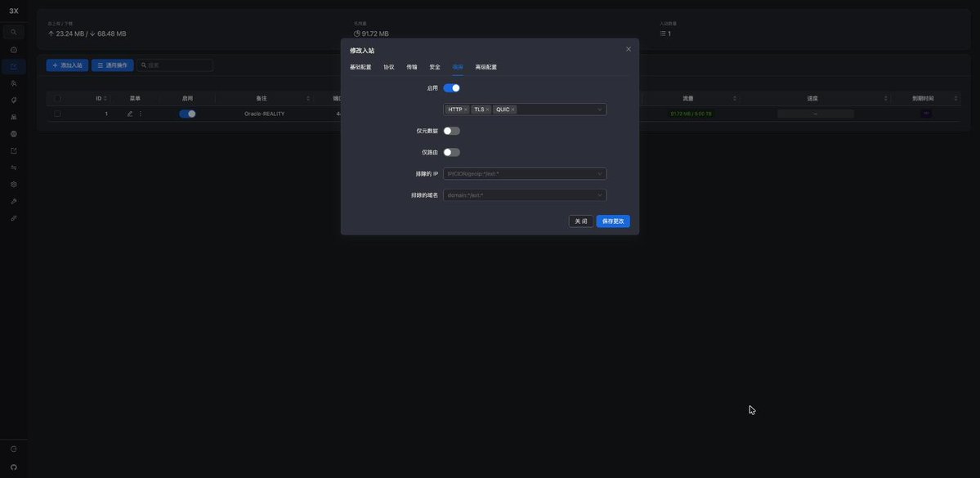Viewport: 980px width, 478px height.
Task: Click the 保存更改 button
Action: 613,221
